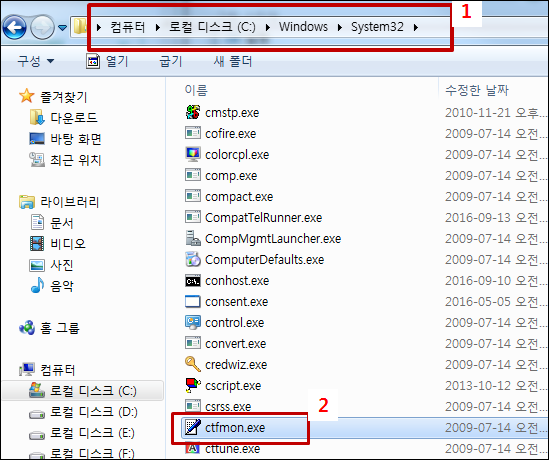Click the 음악 music note icon
The height and width of the screenshot is (460, 549).
coord(37,285)
